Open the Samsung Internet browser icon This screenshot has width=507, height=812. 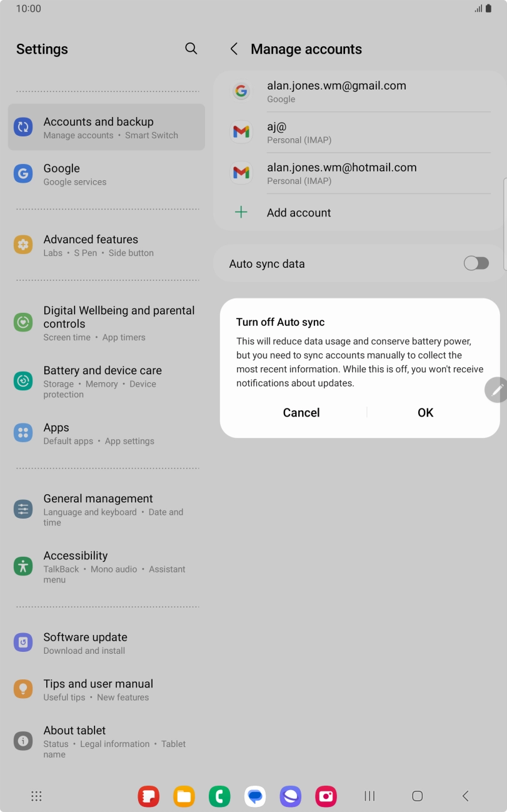point(291,796)
